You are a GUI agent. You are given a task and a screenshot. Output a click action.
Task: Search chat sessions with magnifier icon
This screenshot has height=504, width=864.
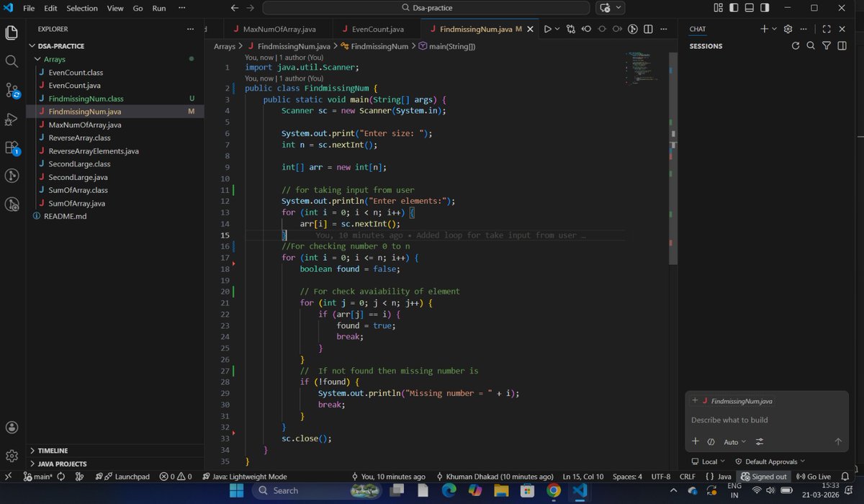click(x=811, y=46)
